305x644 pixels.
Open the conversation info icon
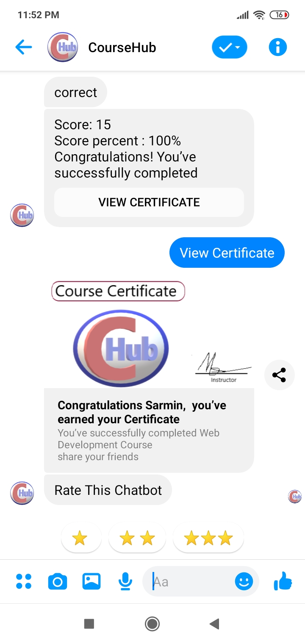click(x=278, y=47)
